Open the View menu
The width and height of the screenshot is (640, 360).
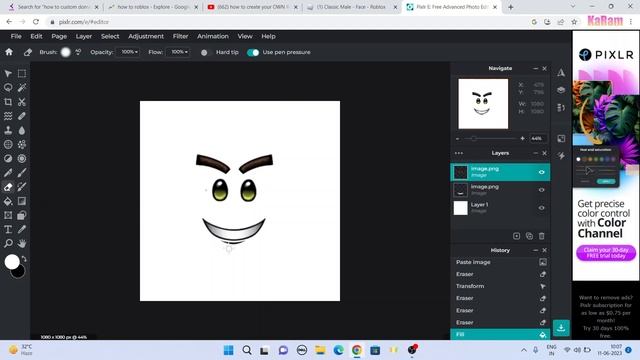click(245, 36)
